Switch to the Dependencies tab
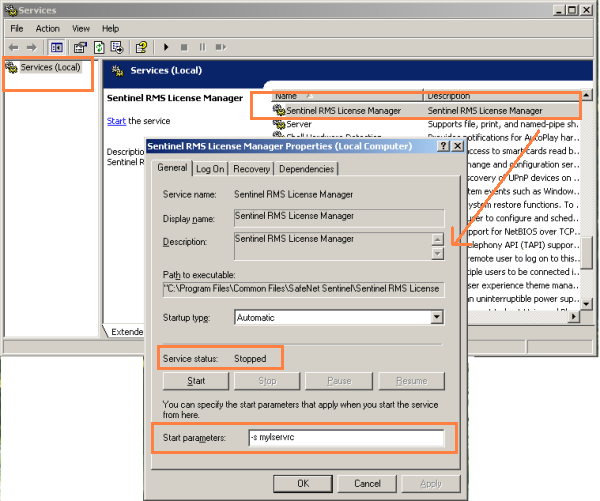The height and width of the screenshot is (501, 600). click(307, 169)
